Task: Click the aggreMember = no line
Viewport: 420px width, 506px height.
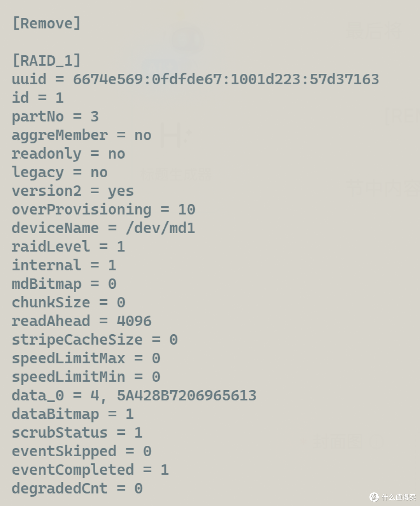Action: [x=82, y=135]
